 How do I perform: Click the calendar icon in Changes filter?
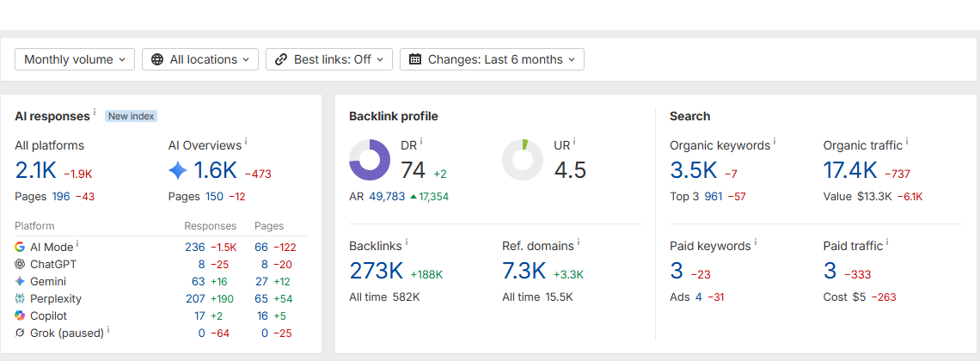(415, 59)
